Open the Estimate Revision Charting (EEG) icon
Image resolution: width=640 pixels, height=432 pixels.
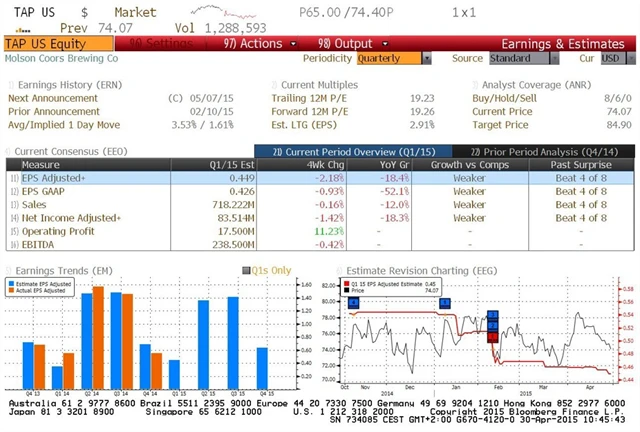click(341, 268)
